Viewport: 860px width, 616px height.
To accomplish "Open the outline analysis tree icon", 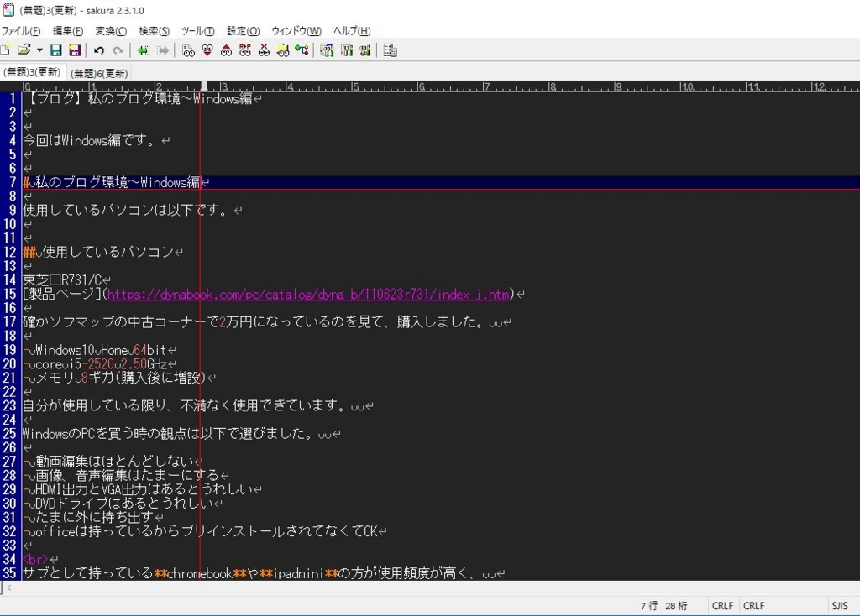I will click(302, 50).
